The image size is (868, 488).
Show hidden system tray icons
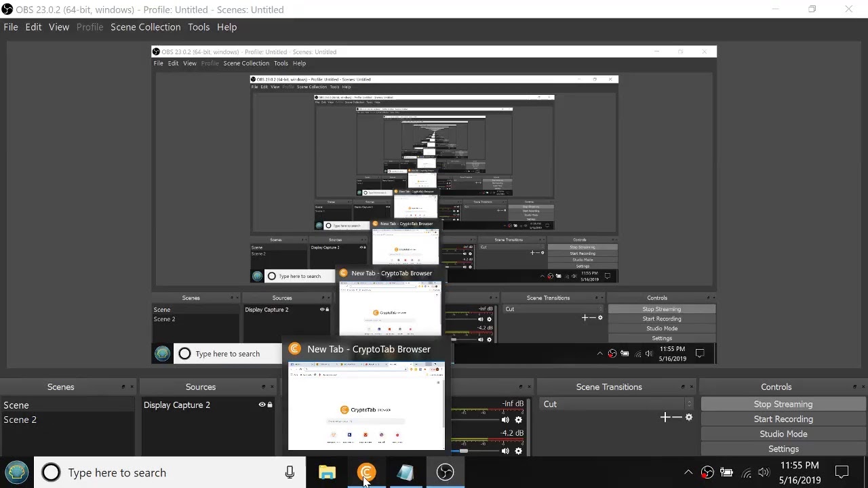(688, 472)
